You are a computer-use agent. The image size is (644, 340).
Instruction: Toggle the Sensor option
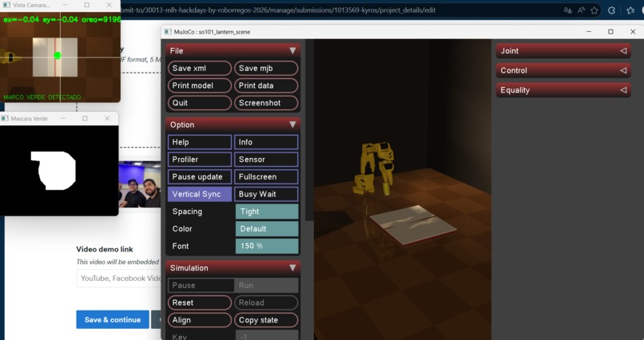click(x=266, y=159)
